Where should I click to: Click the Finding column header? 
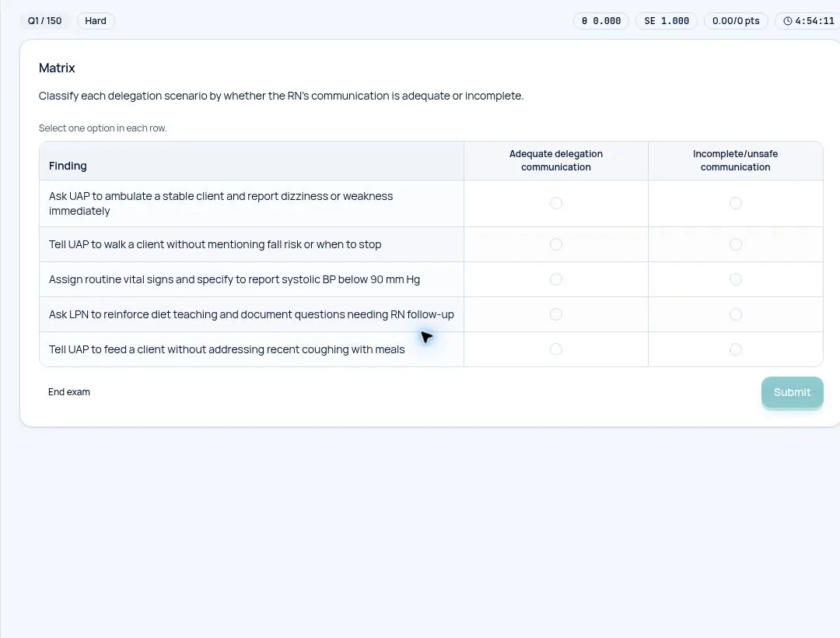click(x=68, y=166)
